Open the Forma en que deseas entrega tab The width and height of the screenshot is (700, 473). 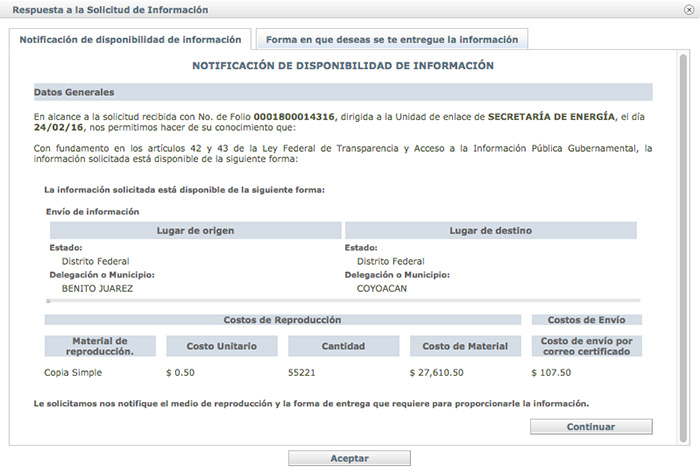[x=391, y=40]
